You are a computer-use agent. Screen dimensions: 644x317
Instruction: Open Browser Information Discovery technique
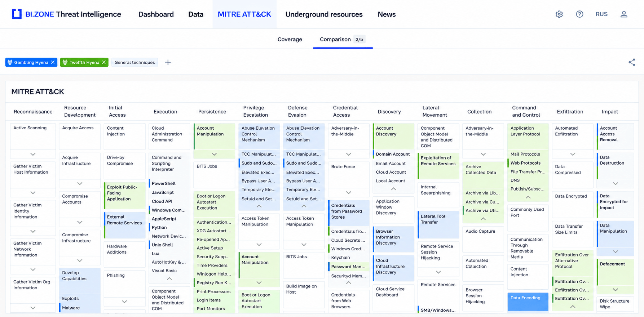(393, 239)
